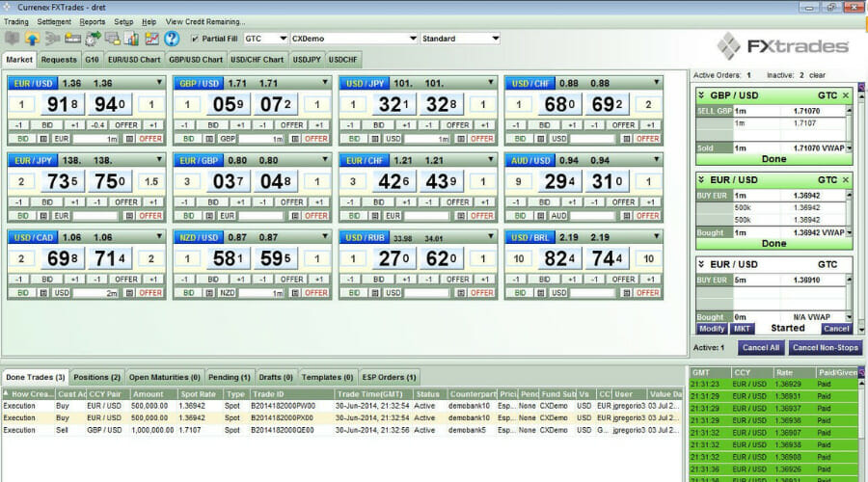868x482 pixels.
Task: Click the NZD/USD bid ladder icon
Action: tap(209, 293)
